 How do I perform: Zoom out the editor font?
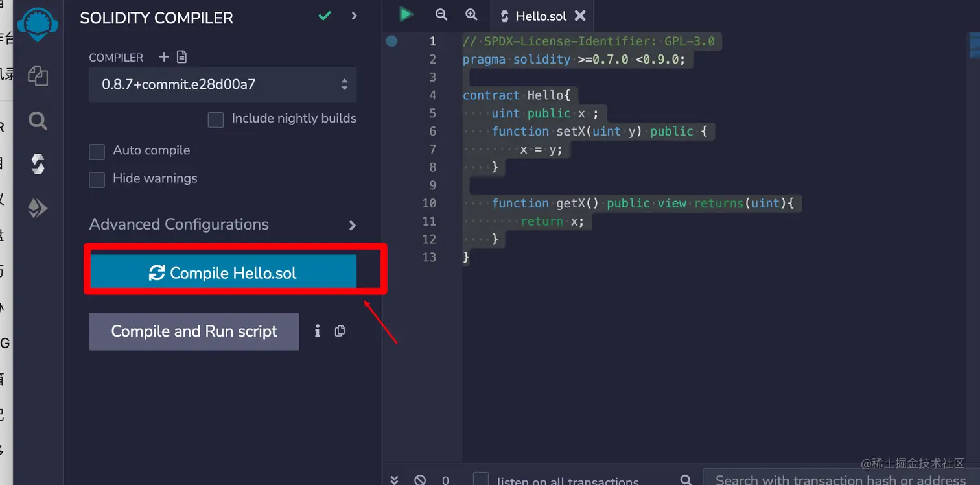point(441,14)
